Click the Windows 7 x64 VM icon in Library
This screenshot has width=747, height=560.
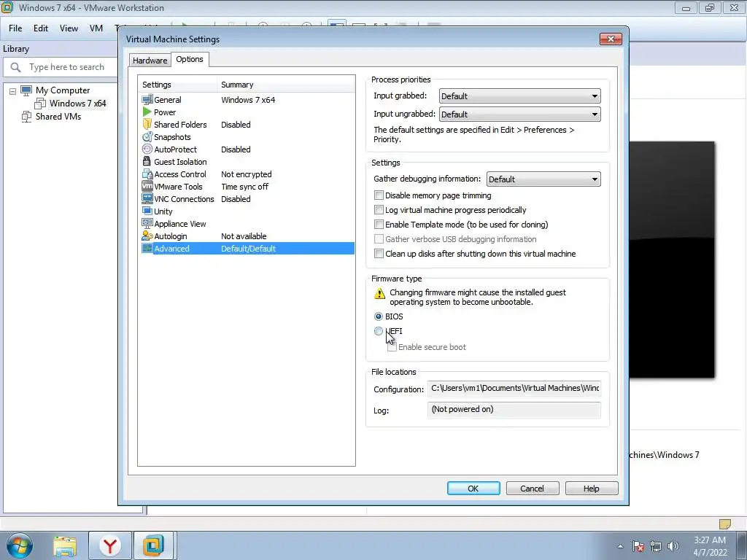[x=40, y=104]
